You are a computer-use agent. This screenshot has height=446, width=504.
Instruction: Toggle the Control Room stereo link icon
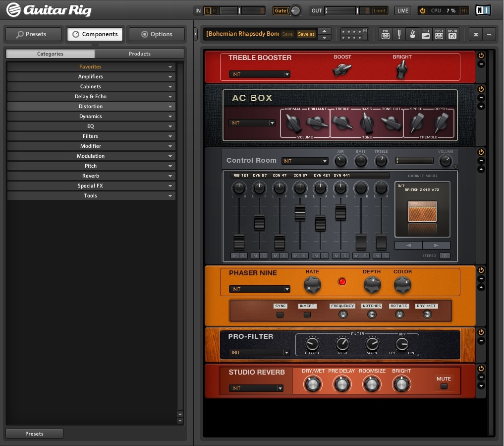point(445,256)
